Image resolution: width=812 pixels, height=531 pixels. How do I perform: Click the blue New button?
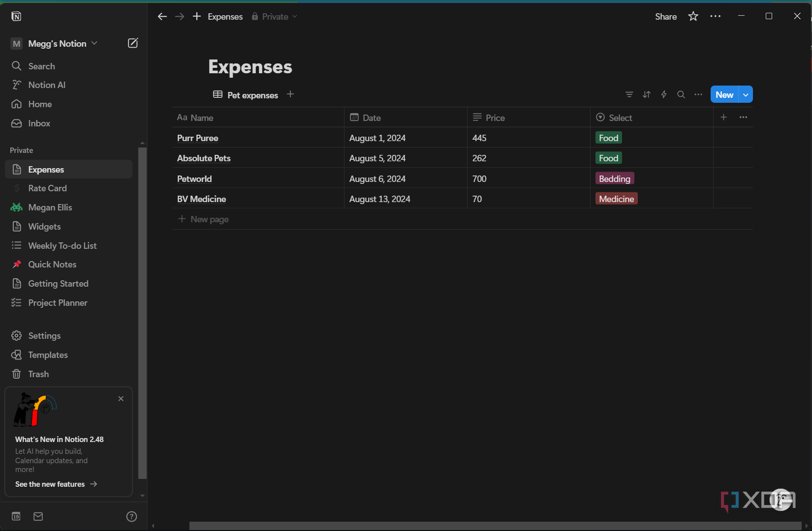[724, 94]
